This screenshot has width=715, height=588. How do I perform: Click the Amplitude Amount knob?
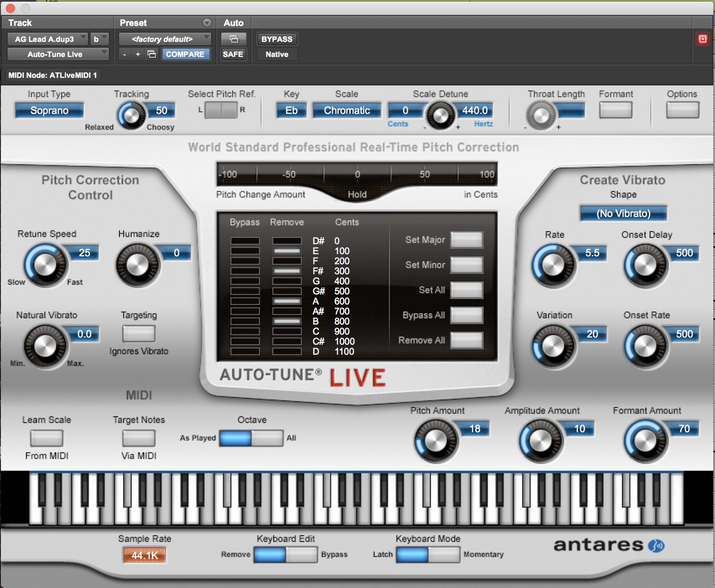[x=541, y=441]
